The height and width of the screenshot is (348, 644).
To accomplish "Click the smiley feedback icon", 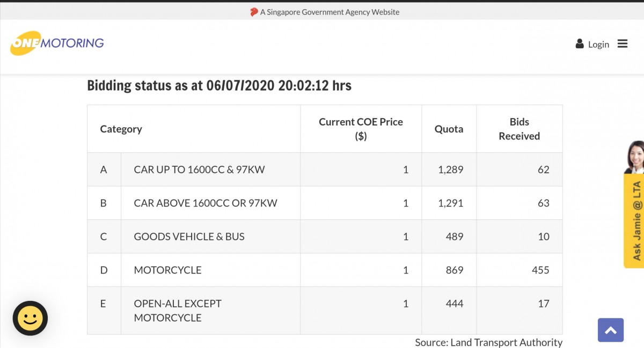I will point(30,319).
